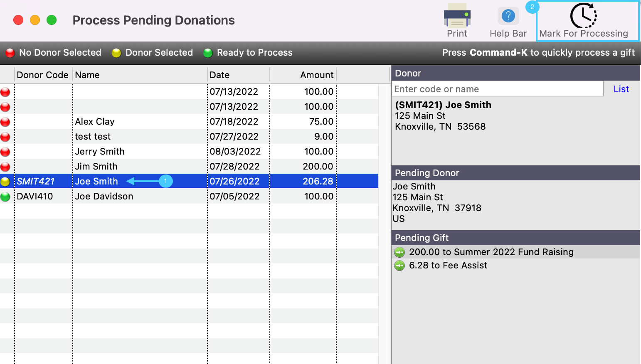
Task: Open the Help Bar question mark icon
Action: pyautogui.click(x=508, y=16)
